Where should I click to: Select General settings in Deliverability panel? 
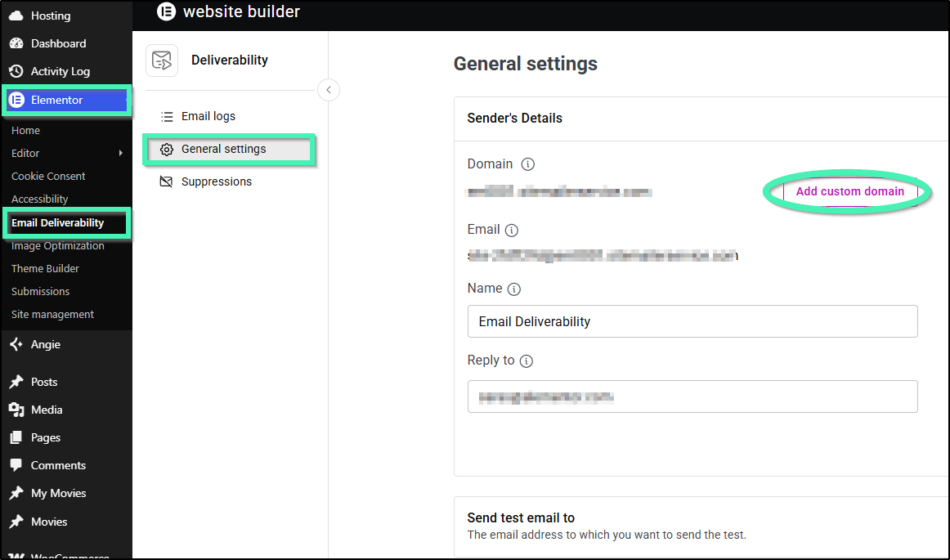click(x=229, y=149)
